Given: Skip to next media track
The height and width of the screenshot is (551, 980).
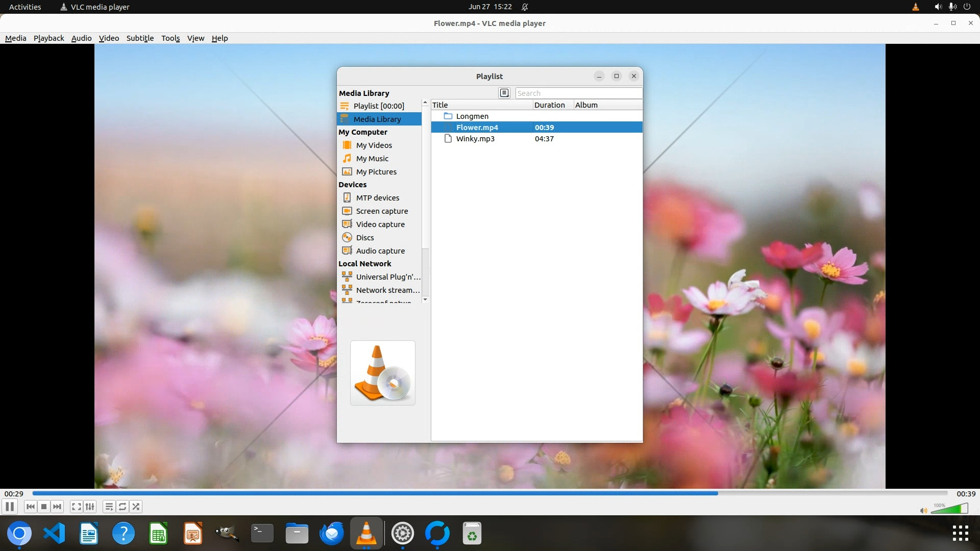Looking at the screenshot, I should click(57, 507).
